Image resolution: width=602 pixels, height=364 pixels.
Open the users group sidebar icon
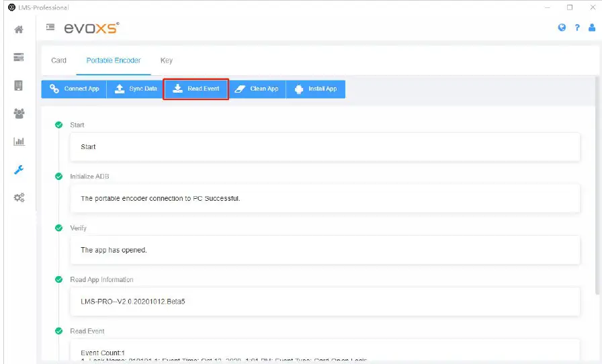[x=19, y=113]
